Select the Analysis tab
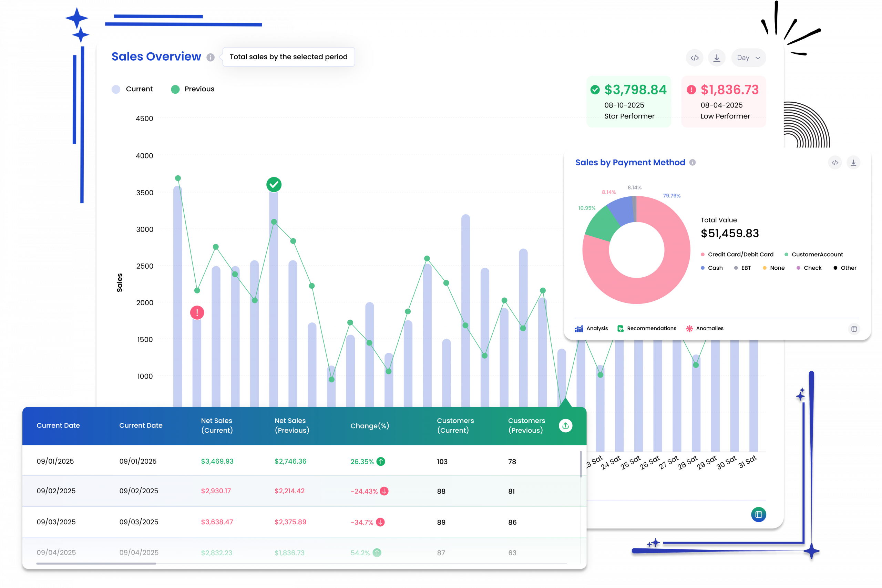 click(x=592, y=328)
